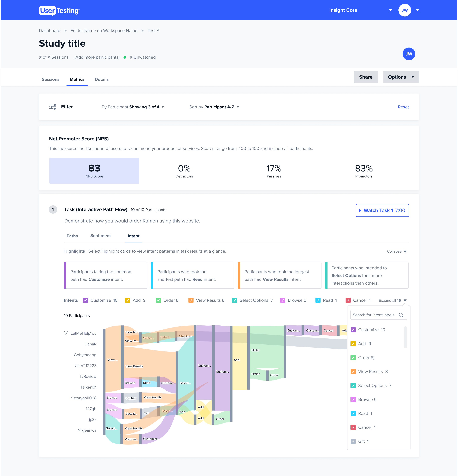Uncheck Cancel 1 in the Intents legend row
The width and height of the screenshot is (458, 476).
click(348, 300)
